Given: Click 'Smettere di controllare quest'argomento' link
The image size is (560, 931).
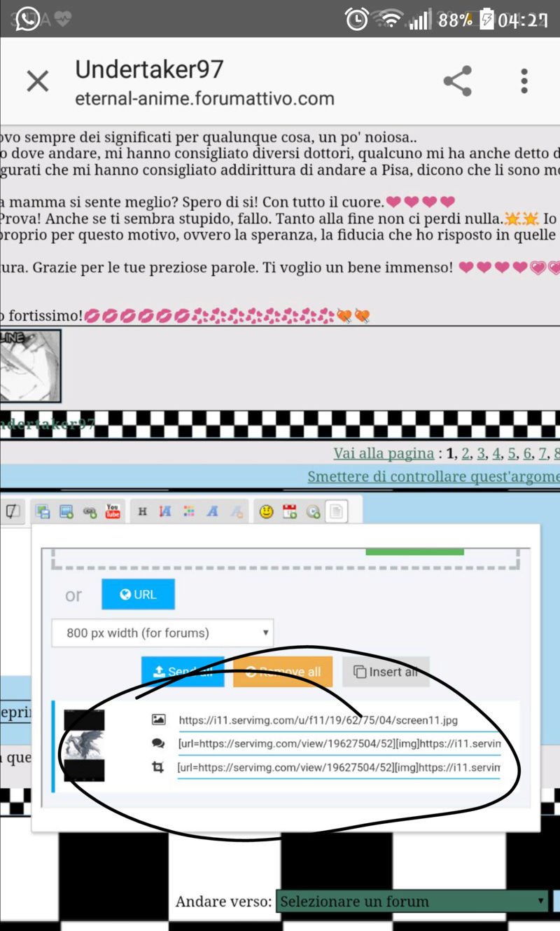Looking at the screenshot, I should 434,476.
